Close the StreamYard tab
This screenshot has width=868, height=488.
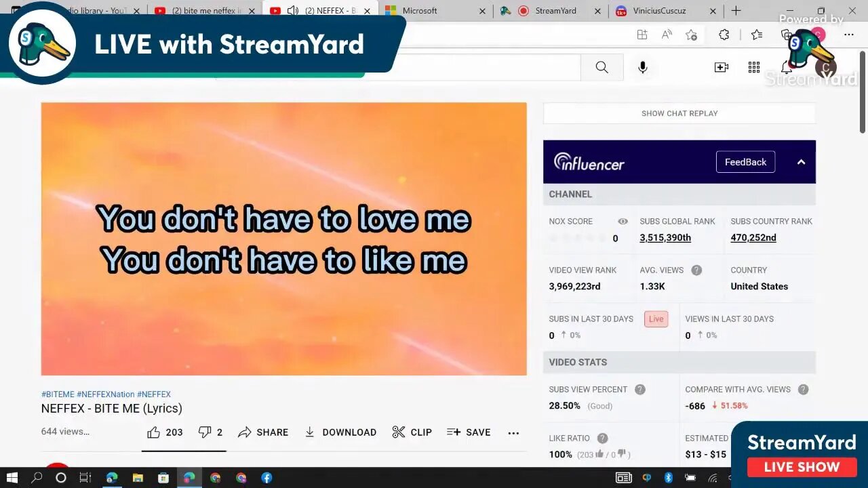[x=598, y=11]
